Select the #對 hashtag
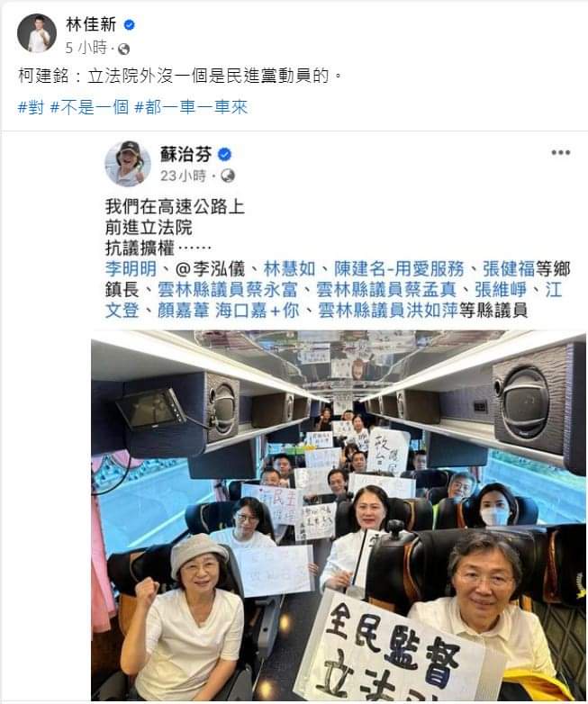This screenshot has height=704, width=588. (31, 107)
